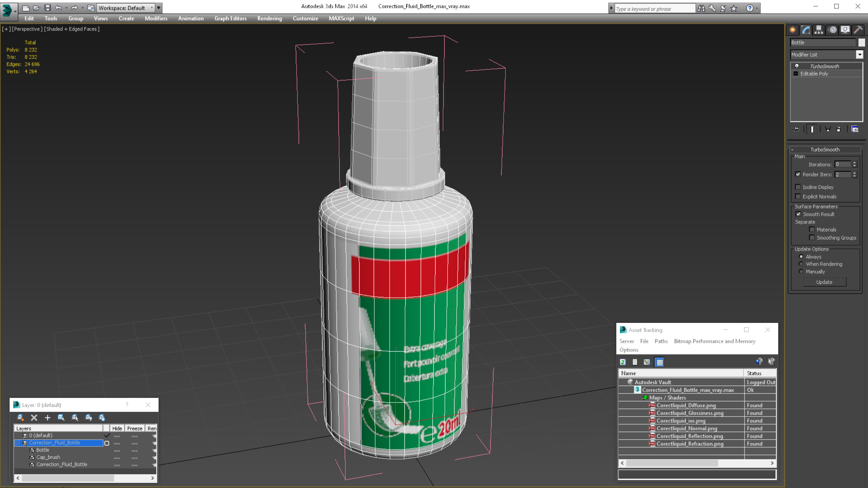Expand the Editable Poly sub-object tree
The height and width of the screenshot is (488, 868).
796,74
